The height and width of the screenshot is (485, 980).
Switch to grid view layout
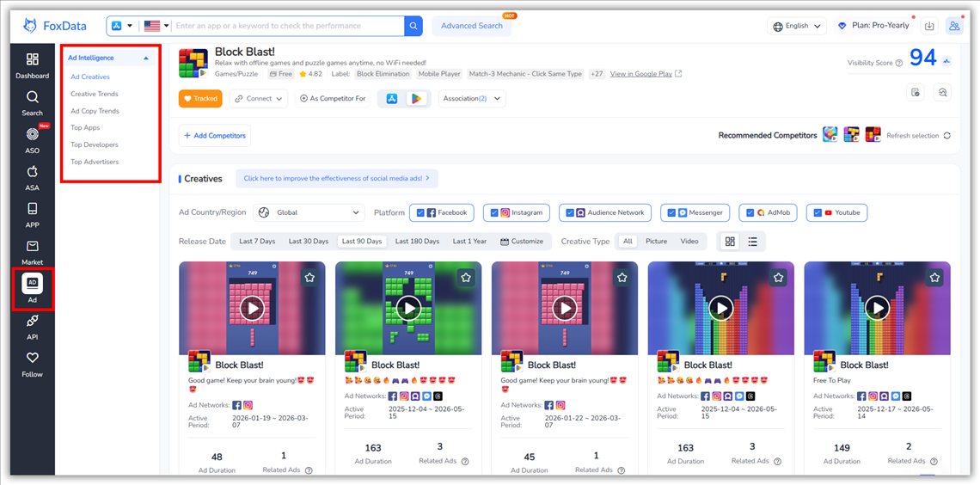(x=730, y=242)
